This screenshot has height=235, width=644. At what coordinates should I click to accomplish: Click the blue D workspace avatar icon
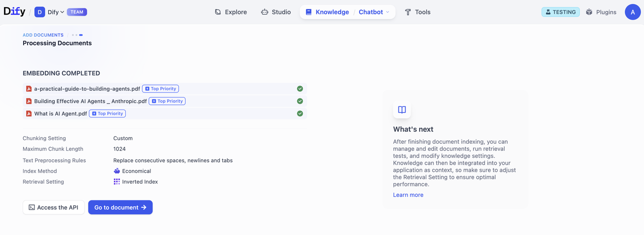(40, 12)
